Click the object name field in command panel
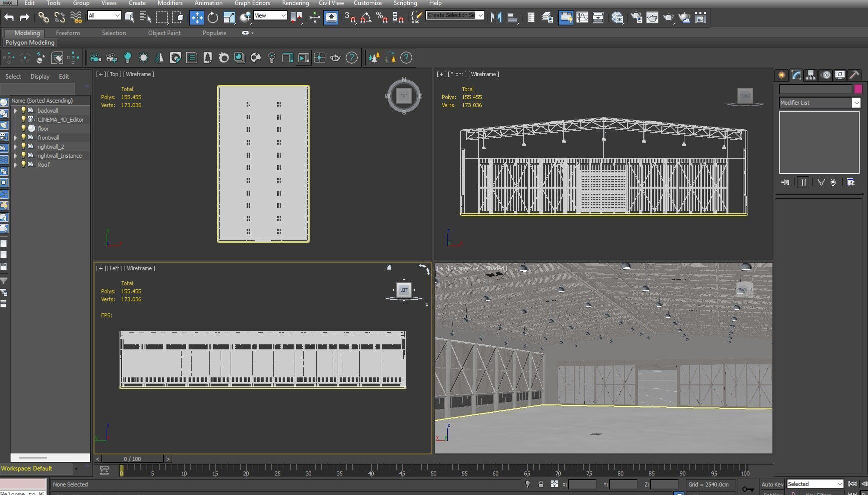868x495 pixels. coord(815,89)
